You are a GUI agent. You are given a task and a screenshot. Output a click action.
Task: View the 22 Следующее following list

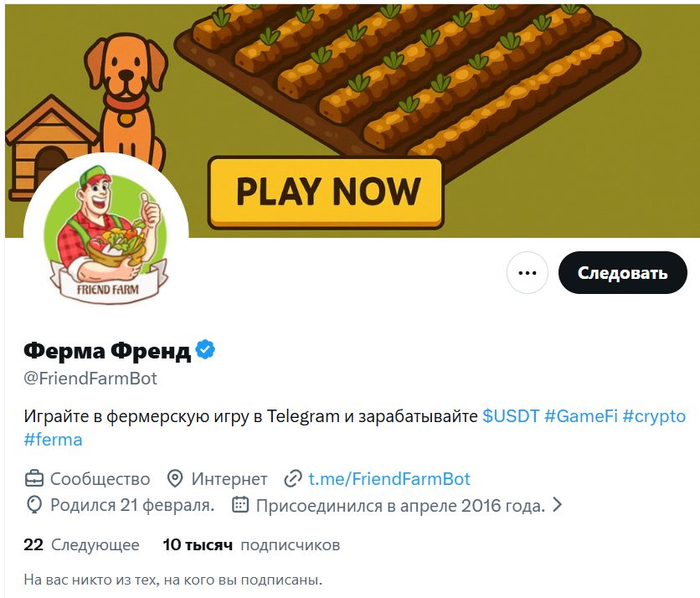[x=82, y=545]
